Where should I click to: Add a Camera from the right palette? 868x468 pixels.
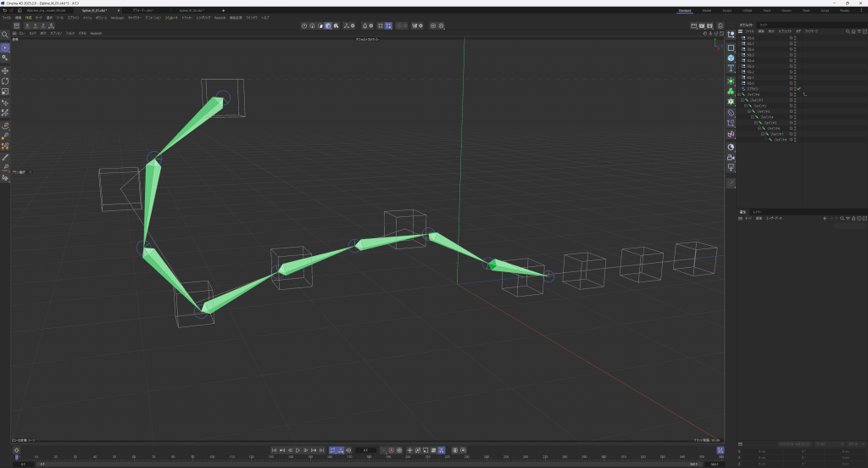click(x=731, y=158)
